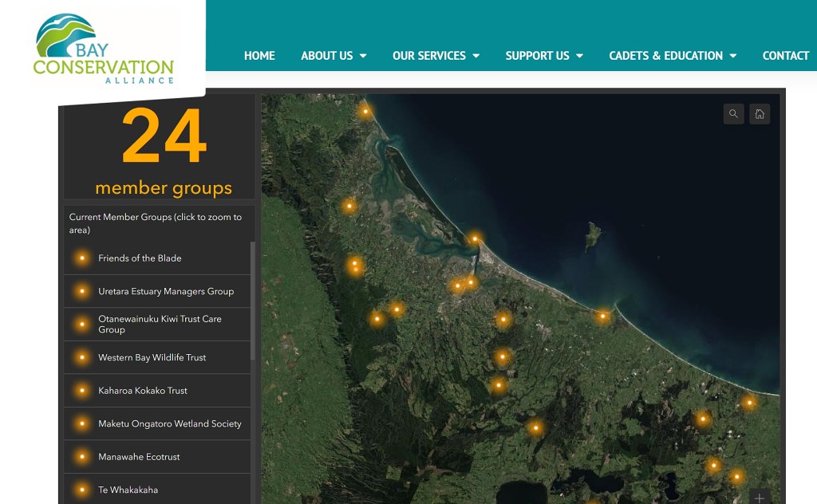Click the marker icon beside Te Whakakaha
Image resolution: width=817 pixels, height=504 pixels.
(81, 490)
